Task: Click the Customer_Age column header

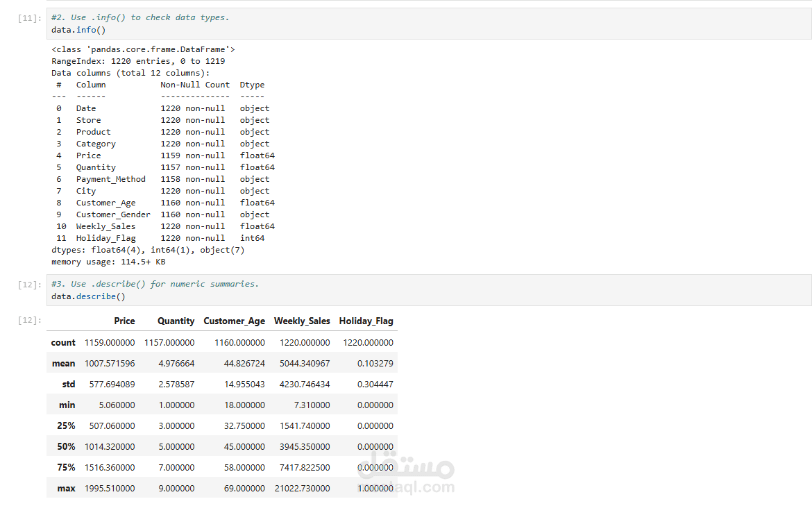Action: click(x=234, y=321)
